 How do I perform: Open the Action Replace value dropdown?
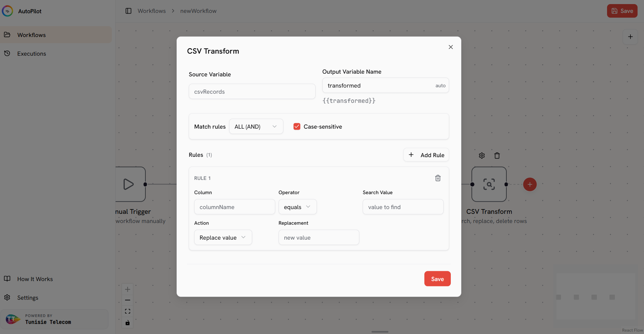[x=223, y=238]
